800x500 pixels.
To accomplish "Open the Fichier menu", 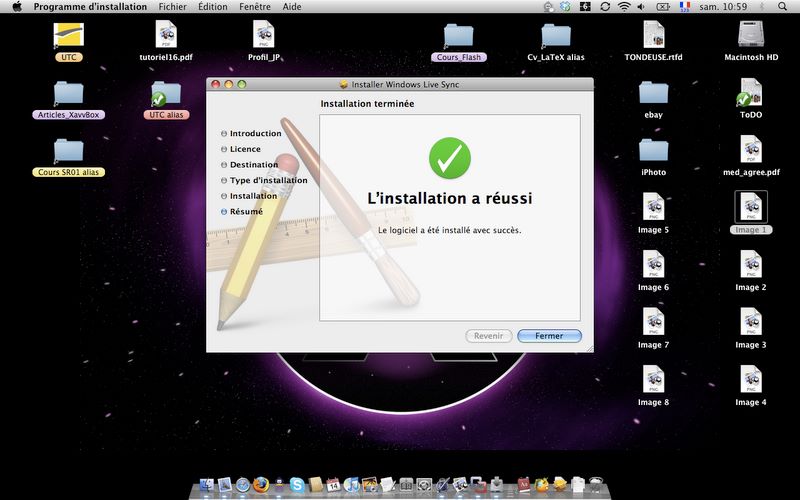I will click(x=172, y=7).
